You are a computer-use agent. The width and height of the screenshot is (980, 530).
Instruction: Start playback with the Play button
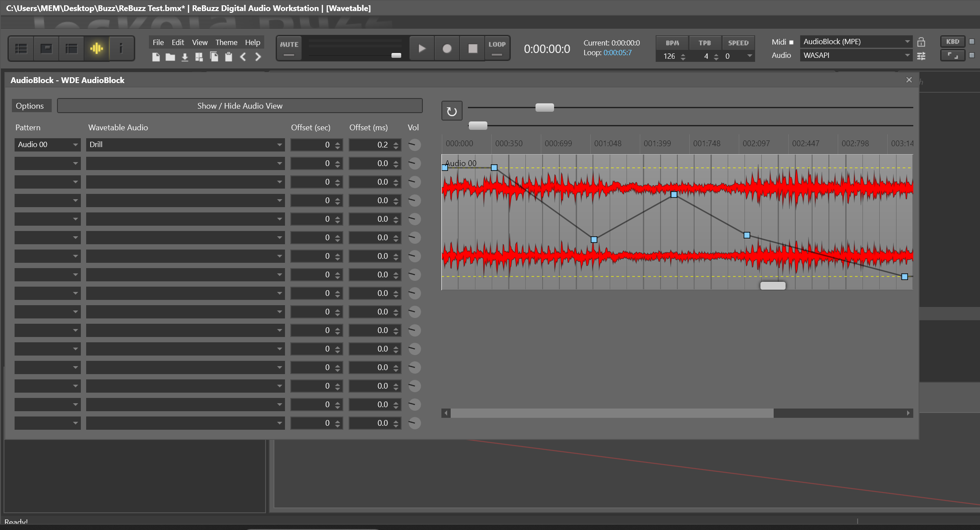tap(422, 48)
